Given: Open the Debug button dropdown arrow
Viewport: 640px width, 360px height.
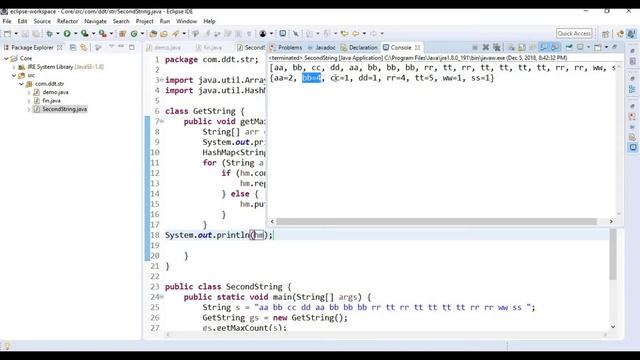Looking at the screenshot, I should point(58,33).
